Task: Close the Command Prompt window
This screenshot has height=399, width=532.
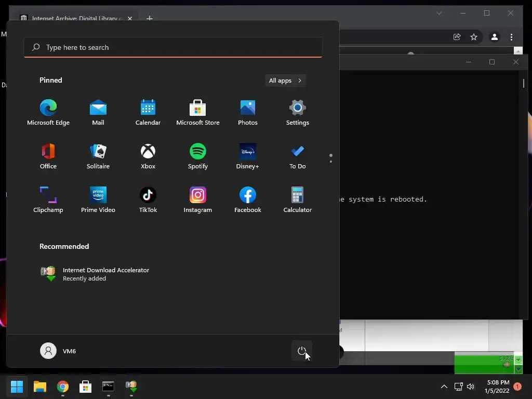Action: 516,62
